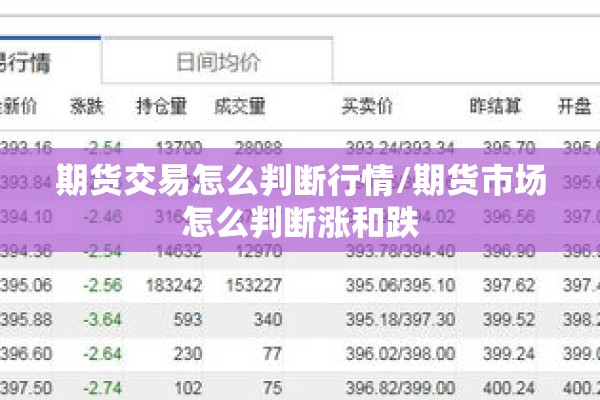The height and width of the screenshot is (400, 600).
Task: Select bid/ask cell 395.06/395.10
Action: coord(401,285)
